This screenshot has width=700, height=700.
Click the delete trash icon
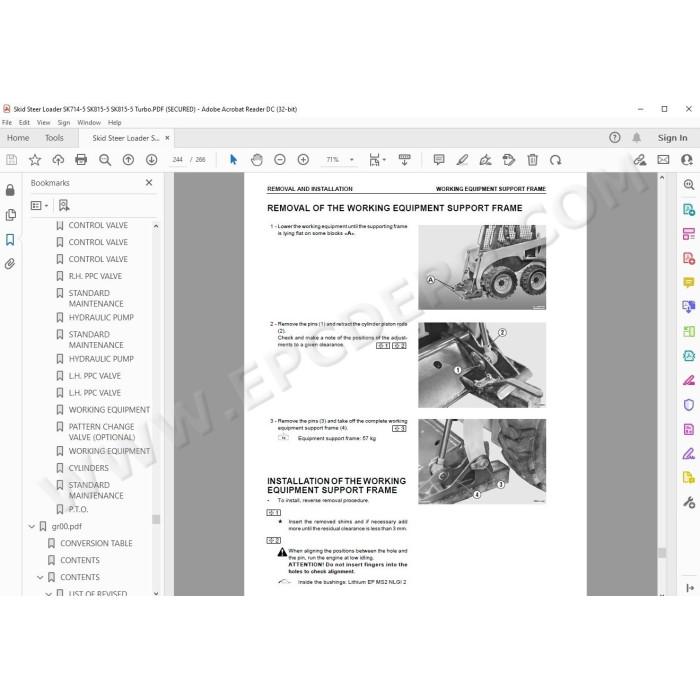(x=532, y=160)
